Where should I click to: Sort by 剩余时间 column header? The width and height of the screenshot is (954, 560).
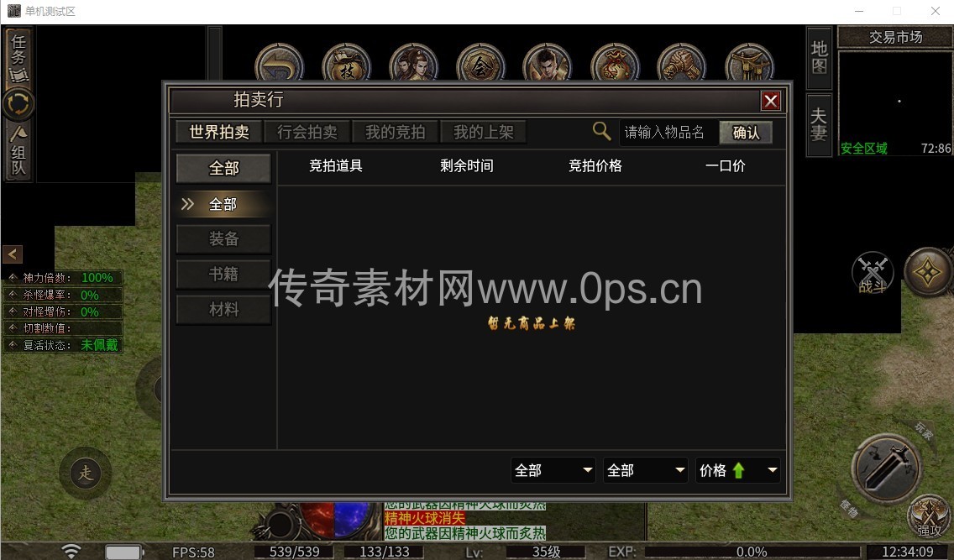click(x=467, y=166)
